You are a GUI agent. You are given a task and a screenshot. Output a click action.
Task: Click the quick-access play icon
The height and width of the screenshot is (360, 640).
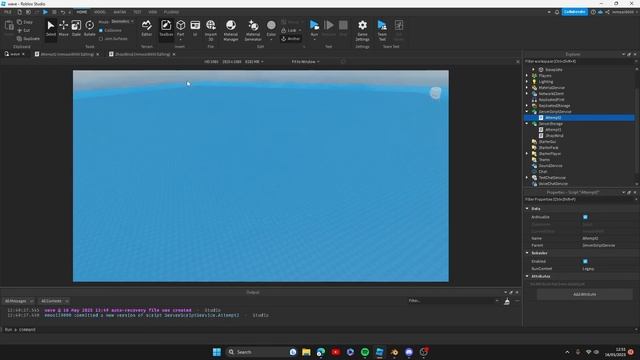click(x=45, y=12)
